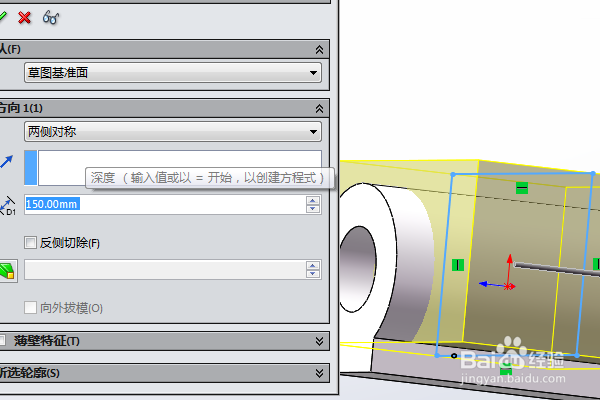Select the top horizontal relation marker in sketch
Image resolution: width=600 pixels, height=400 pixels.
pyautogui.click(x=522, y=188)
